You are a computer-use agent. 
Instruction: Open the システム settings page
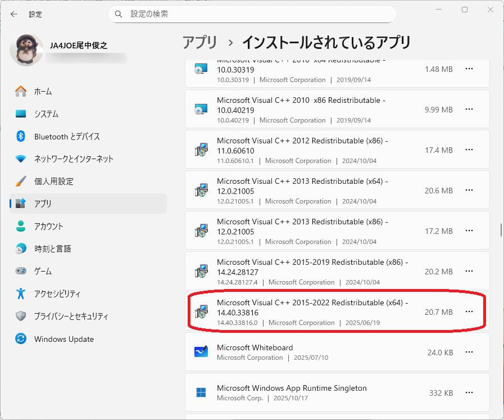(88, 114)
